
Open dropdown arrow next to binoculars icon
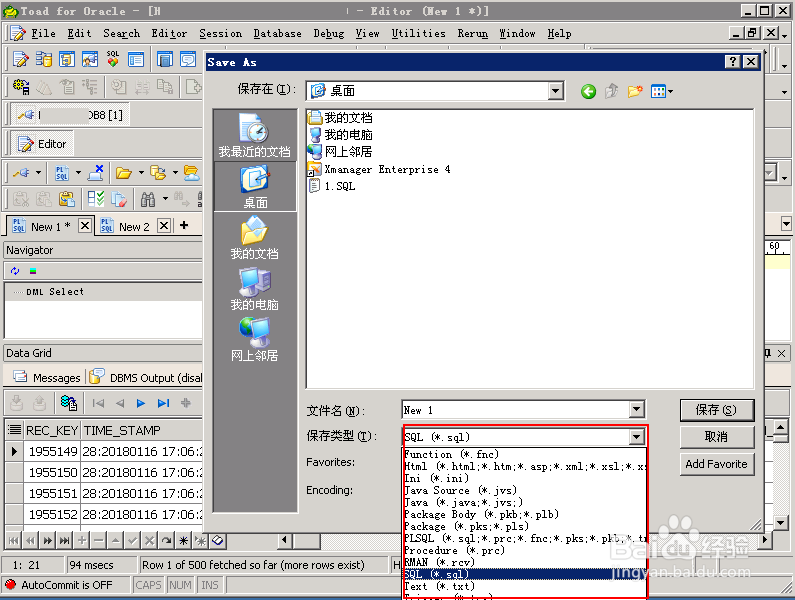pos(165,199)
